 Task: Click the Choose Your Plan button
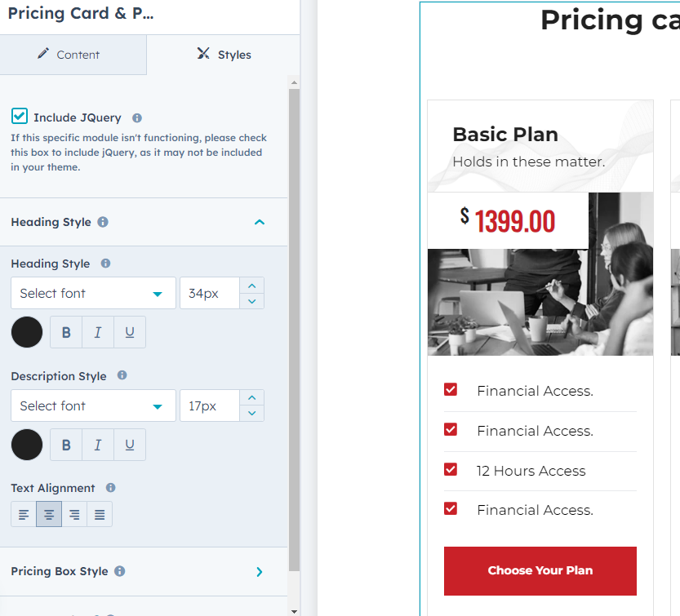pos(540,570)
